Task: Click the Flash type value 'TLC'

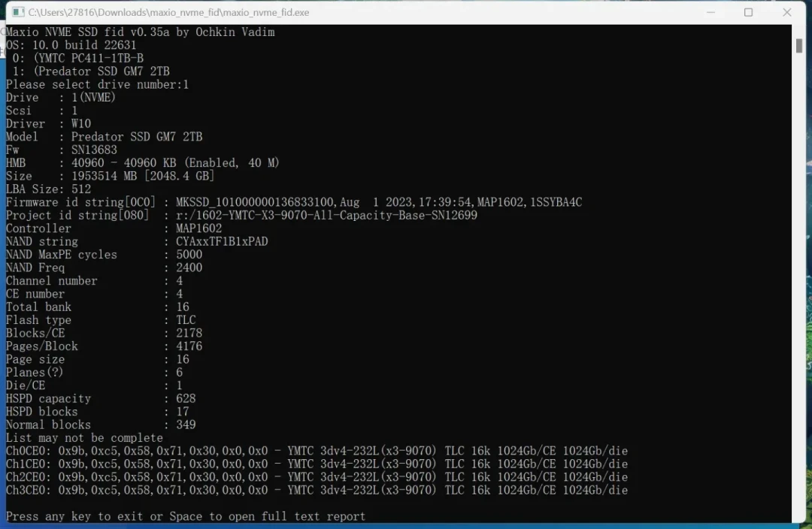Action: (186, 320)
